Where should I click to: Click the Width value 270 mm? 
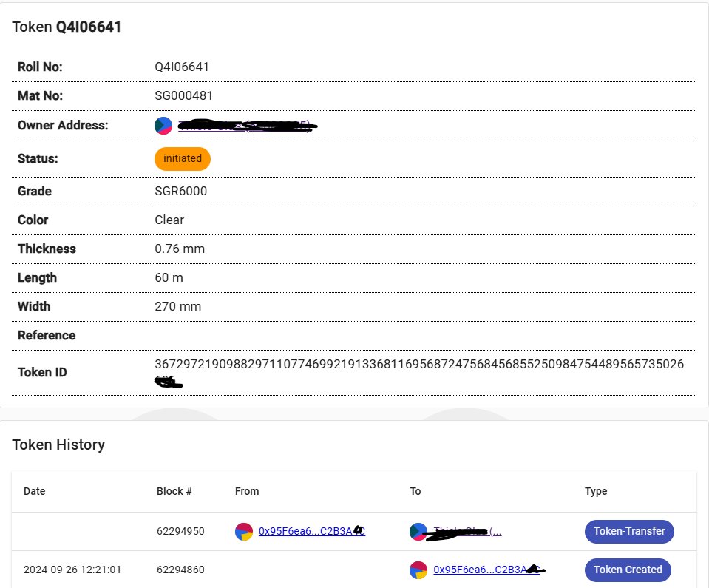(178, 307)
